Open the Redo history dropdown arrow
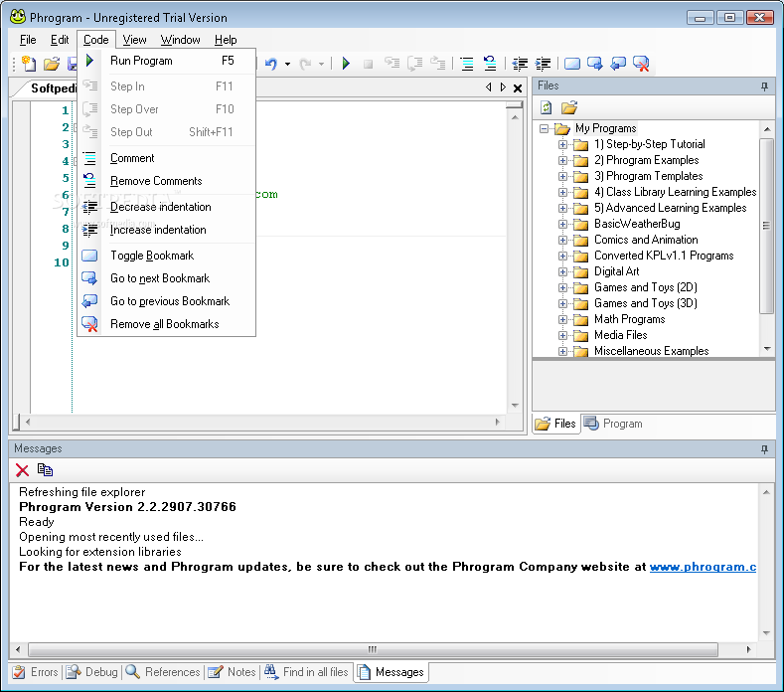Image resolution: width=784 pixels, height=692 pixels. coord(321,64)
